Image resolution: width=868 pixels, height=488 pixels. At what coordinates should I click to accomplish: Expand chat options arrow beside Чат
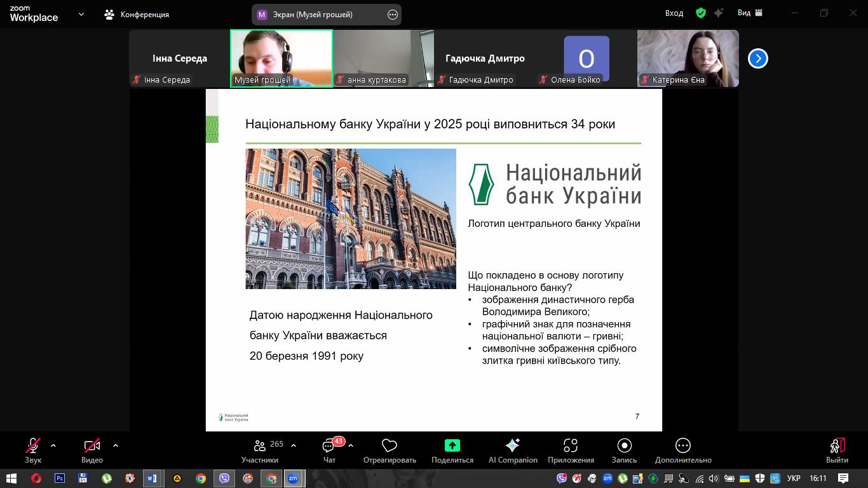[351, 445]
